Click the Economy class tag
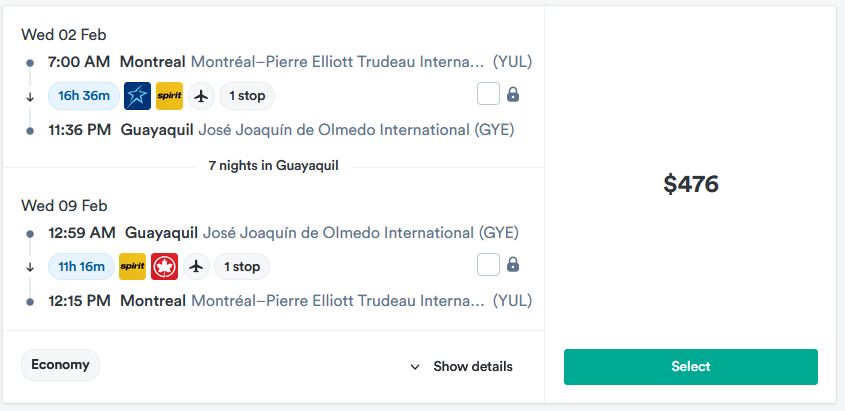 click(x=60, y=365)
